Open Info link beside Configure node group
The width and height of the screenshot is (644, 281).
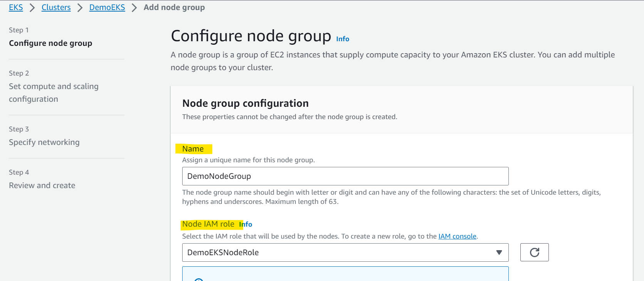(x=343, y=39)
